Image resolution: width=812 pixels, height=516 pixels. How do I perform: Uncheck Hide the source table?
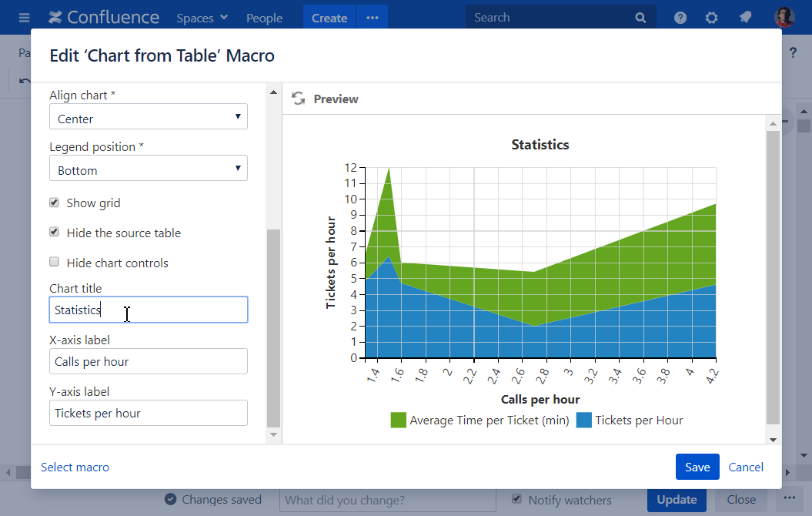(55, 232)
